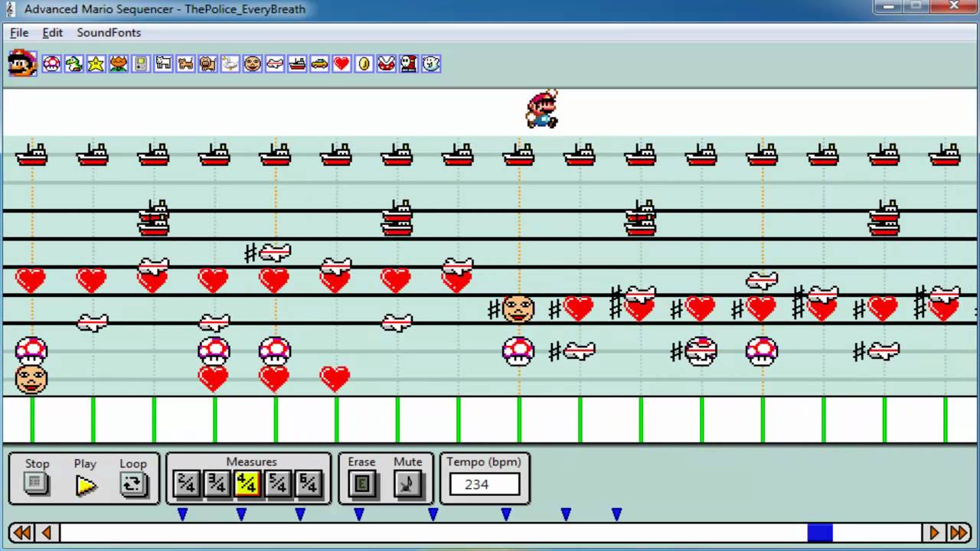Select the Shy Guy instrument icon
This screenshot has width=980, height=551.
(x=409, y=64)
